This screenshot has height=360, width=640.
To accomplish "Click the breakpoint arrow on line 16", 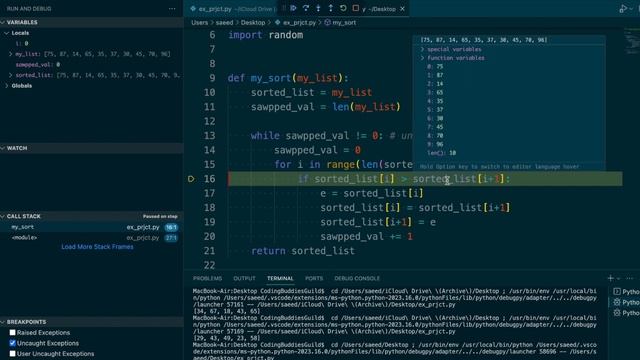I will pos(191,179).
